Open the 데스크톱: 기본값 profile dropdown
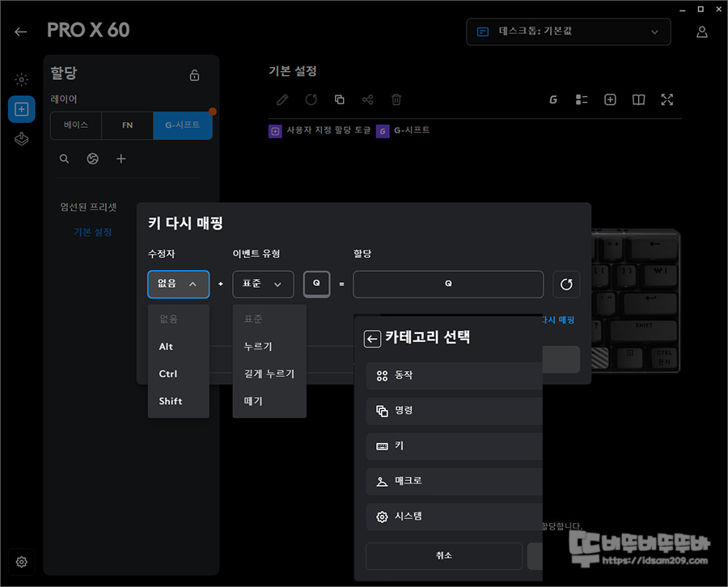 [569, 32]
